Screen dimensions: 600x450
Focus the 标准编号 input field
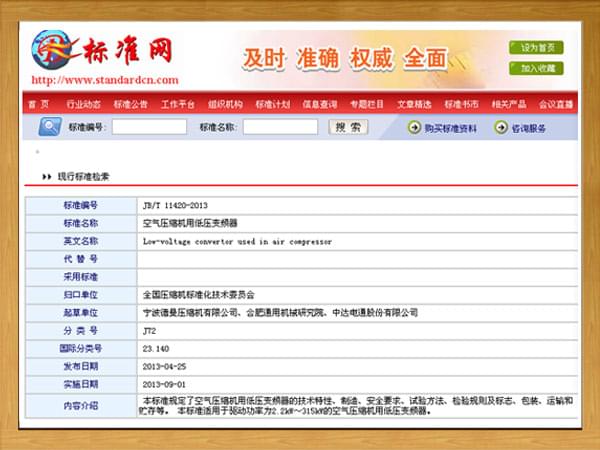[149, 127]
